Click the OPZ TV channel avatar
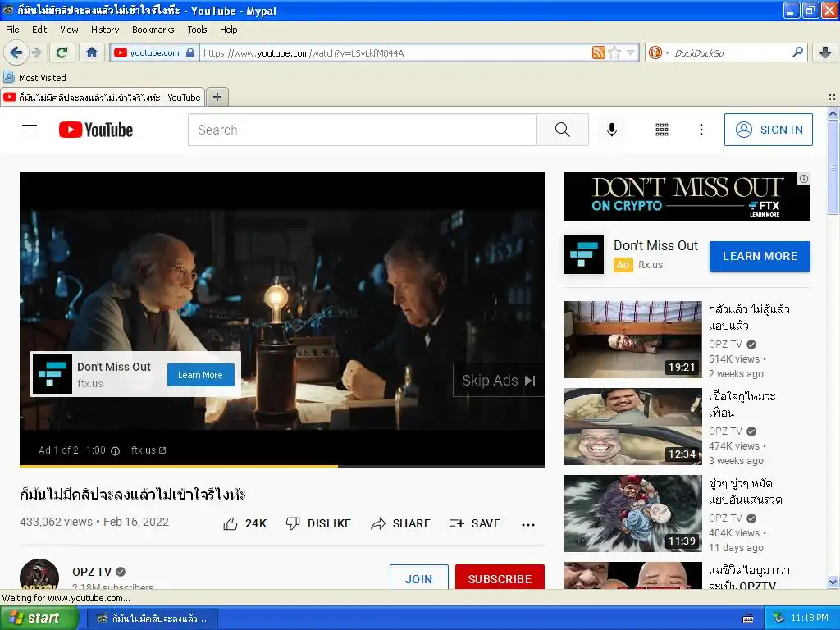Screen dimensions: 840x630 tap(39, 574)
